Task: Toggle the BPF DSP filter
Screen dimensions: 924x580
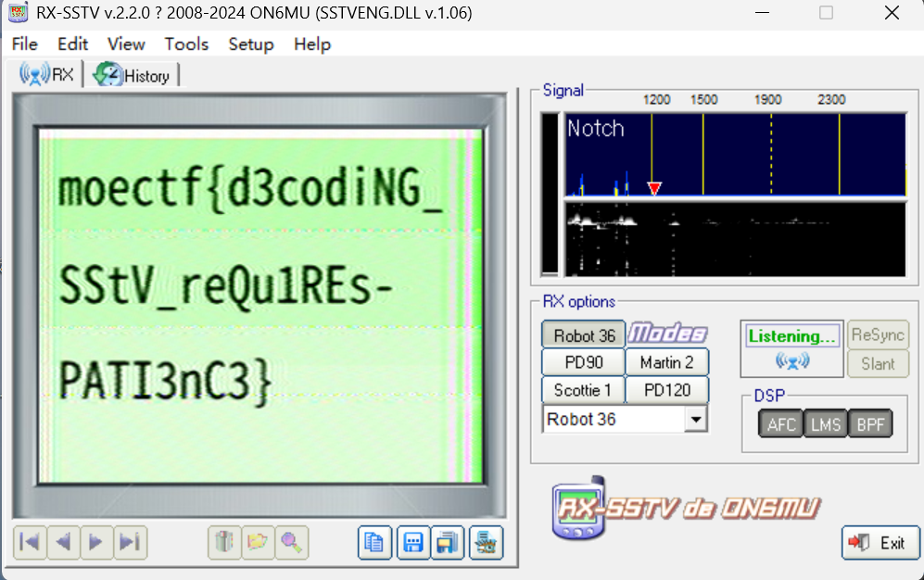Action: [870, 424]
